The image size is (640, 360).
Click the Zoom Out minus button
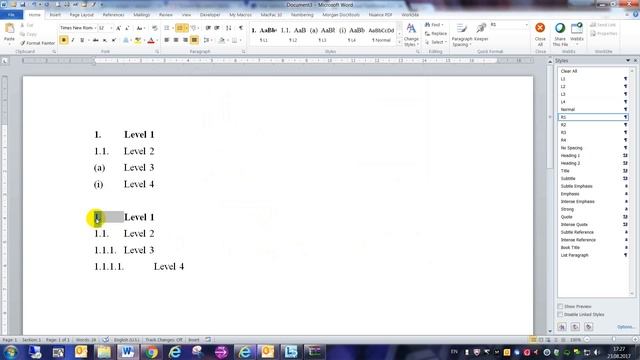pos(587,340)
